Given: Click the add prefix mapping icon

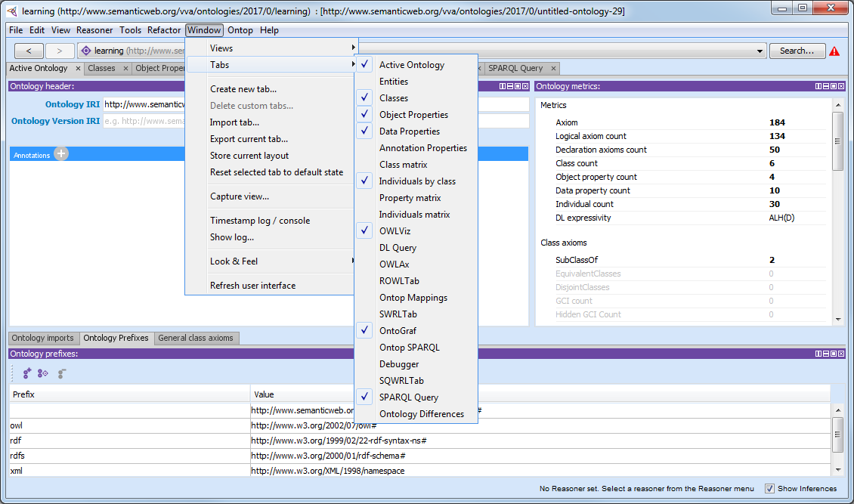Looking at the screenshot, I should (x=27, y=373).
